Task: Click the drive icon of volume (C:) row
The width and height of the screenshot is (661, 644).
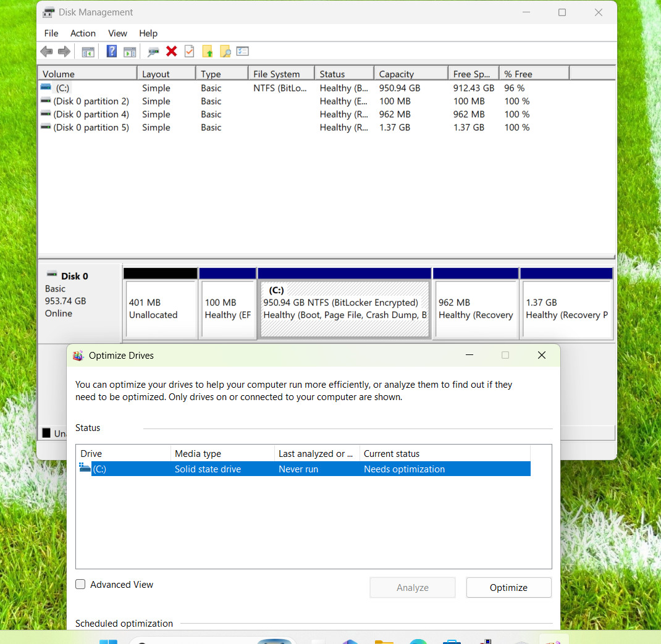Action: pos(46,87)
